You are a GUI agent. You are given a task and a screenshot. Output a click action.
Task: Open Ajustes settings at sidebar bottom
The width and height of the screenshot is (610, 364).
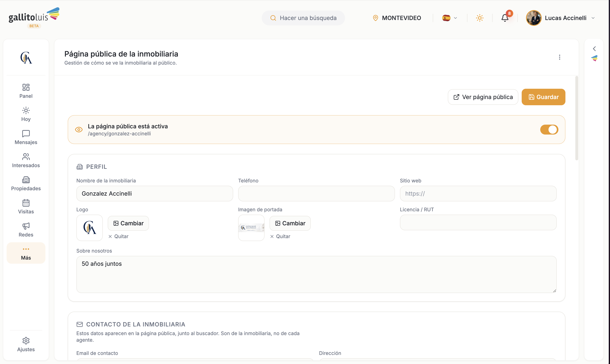click(26, 344)
